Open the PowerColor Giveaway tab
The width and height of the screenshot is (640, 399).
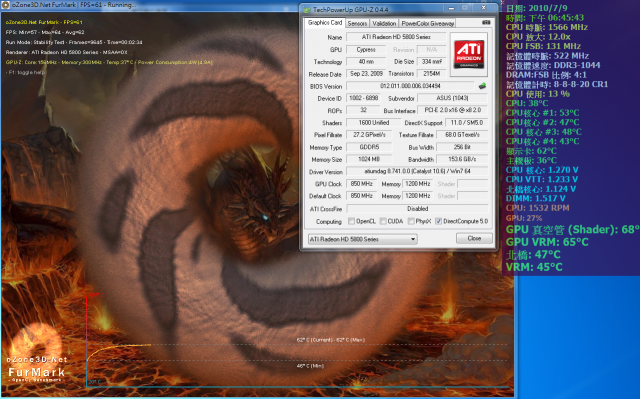tap(427, 24)
